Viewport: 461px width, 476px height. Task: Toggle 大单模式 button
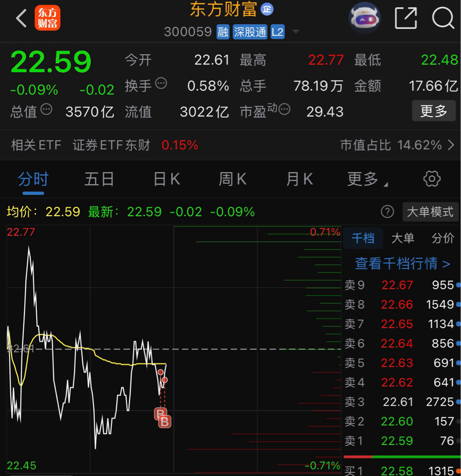coord(430,212)
